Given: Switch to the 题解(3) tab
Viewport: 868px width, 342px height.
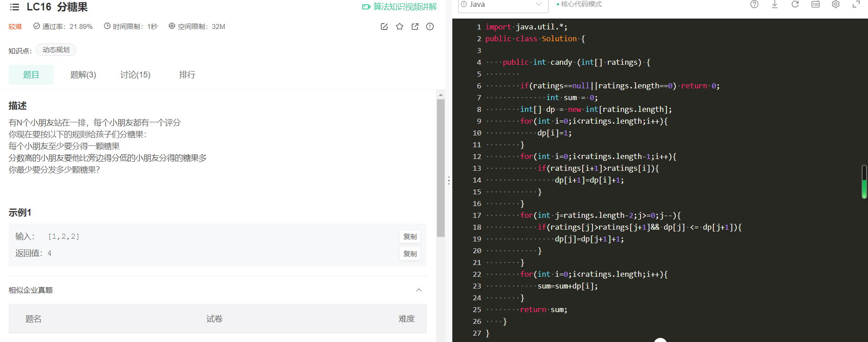Looking at the screenshot, I should pos(83,75).
